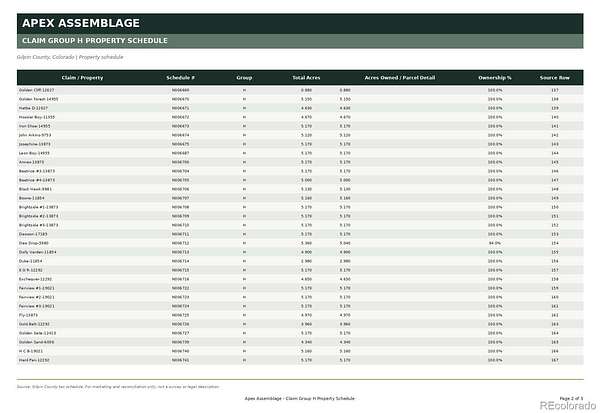600x413 pixels.
Task: Select the 'Exchequer' claim name cell
Action: tap(35, 279)
